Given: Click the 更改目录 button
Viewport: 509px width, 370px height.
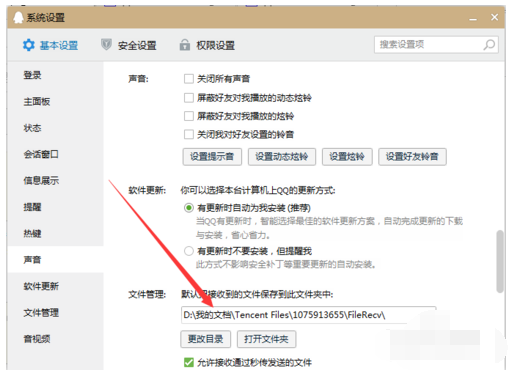Looking at the screenshot, I should pos(205,339).
